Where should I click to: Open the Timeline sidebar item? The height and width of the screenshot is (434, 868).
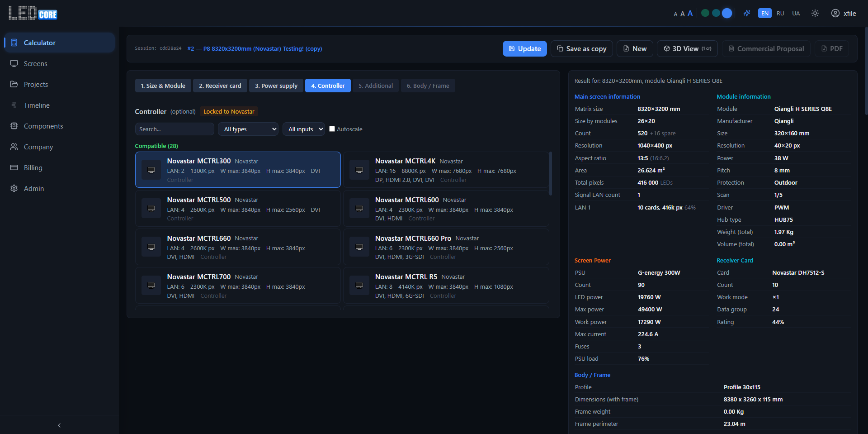[x=37, y=105]
